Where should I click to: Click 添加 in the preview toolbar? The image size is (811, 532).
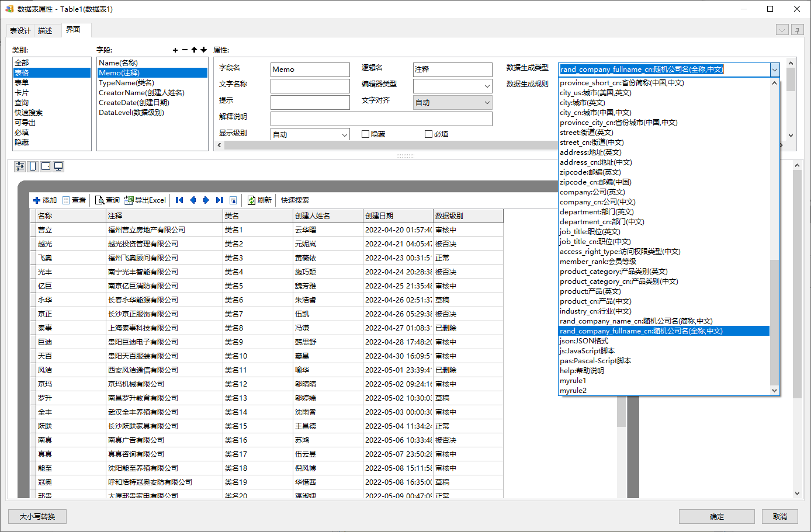[45, 200]
